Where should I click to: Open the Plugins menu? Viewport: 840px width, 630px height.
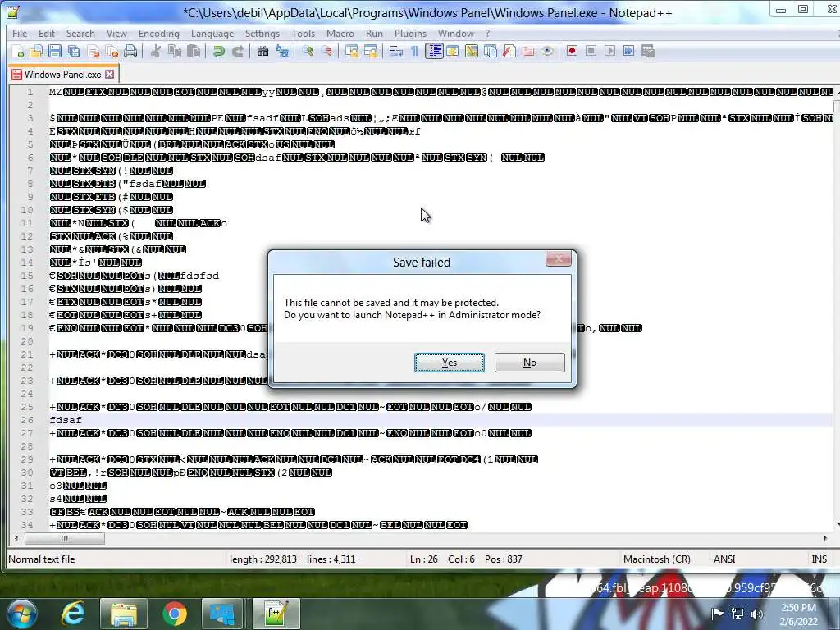pos(410,33)
